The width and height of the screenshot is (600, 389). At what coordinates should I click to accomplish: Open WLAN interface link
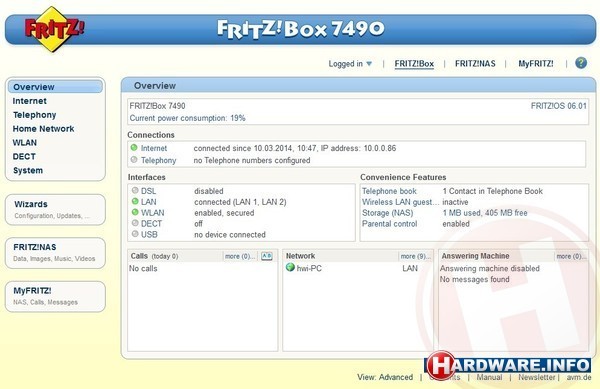[152, 213]
